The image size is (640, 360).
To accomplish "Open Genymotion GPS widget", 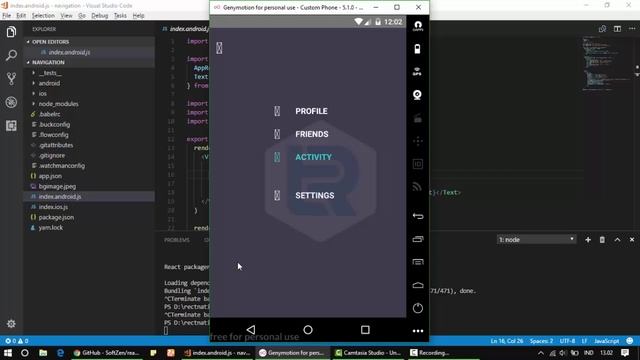I will [x=417, y=72].
